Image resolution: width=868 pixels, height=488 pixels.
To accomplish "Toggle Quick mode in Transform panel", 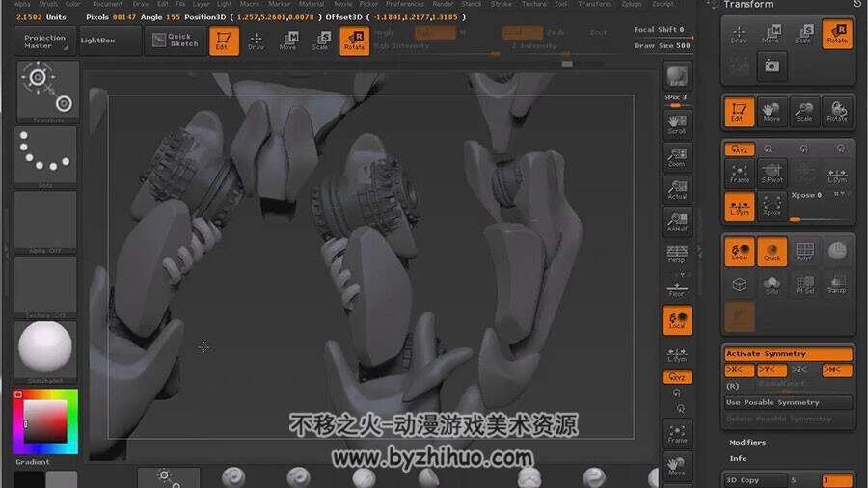I will [772, 252].
